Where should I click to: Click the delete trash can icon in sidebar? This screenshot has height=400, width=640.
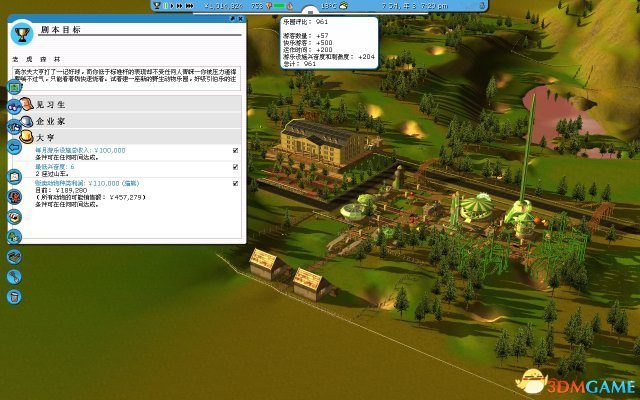[14, 296]
